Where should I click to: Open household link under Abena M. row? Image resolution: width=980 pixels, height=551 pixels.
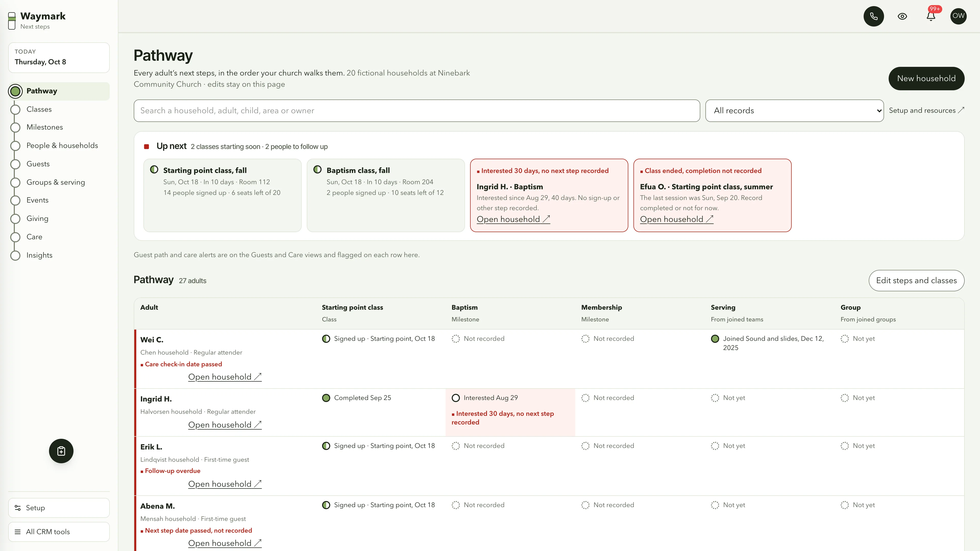tap(225, 543)
